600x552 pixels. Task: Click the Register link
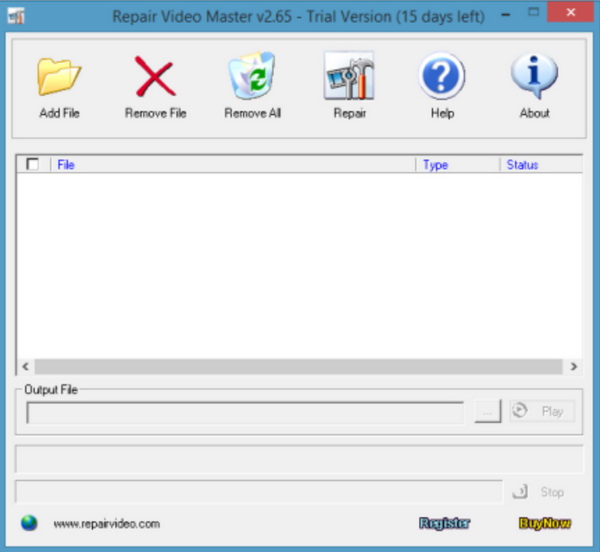coord(444,523)
